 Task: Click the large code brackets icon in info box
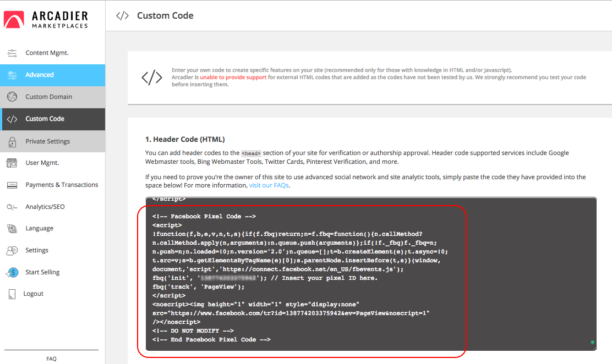(x=152, y=77)
